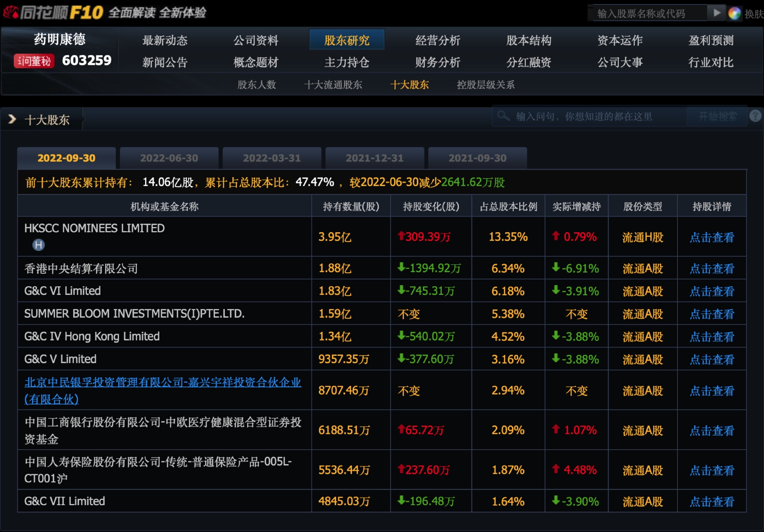
Task: Open the 经营分析 menu
Action: 438,40
